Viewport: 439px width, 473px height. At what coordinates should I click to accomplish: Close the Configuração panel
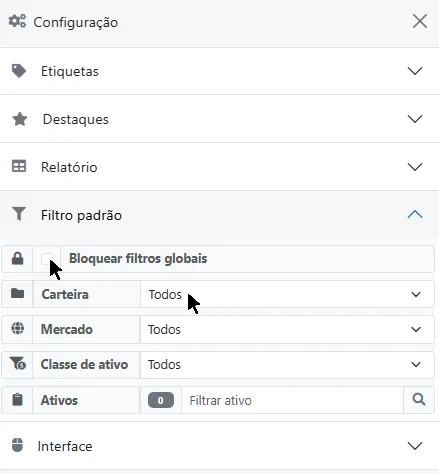420,22
